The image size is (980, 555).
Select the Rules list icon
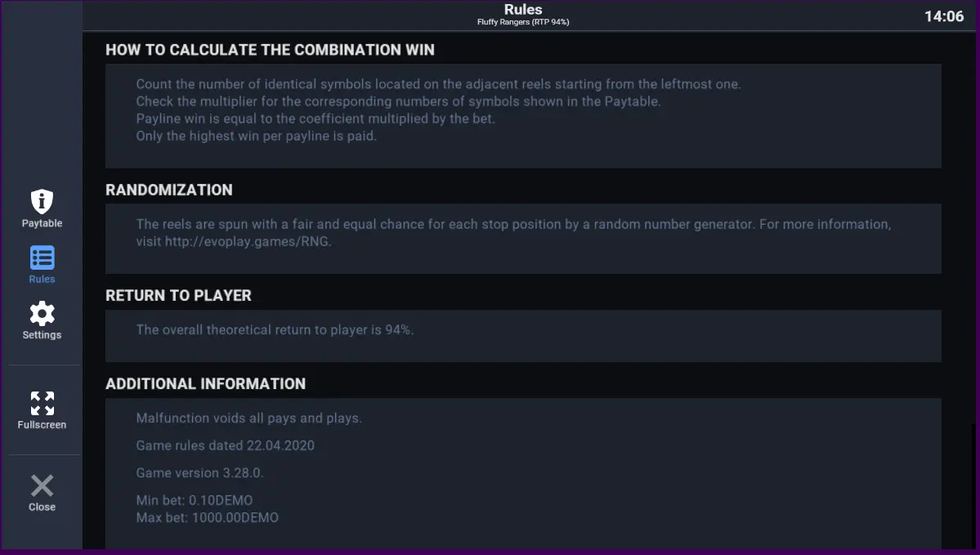pyautogui.click(x=42, y=257)
